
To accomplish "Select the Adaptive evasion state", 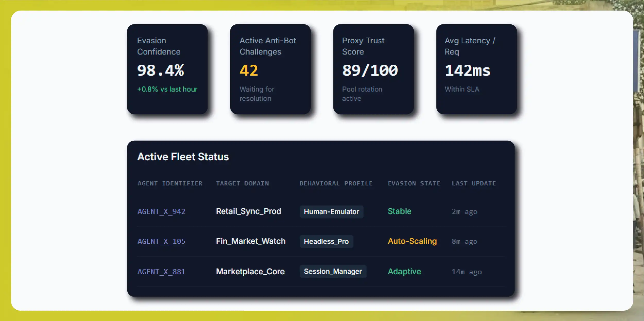I will [404, 271].
